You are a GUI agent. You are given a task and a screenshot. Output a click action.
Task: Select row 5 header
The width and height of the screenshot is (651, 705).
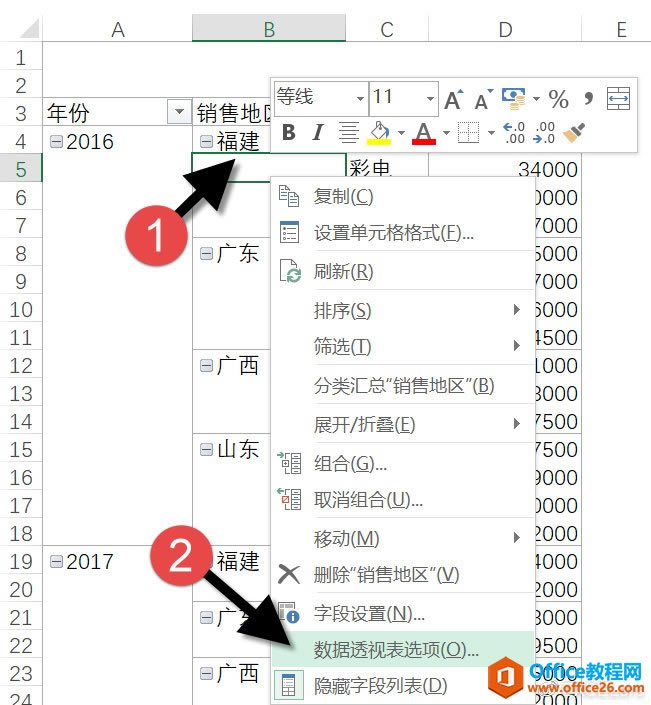coord(21,169)
